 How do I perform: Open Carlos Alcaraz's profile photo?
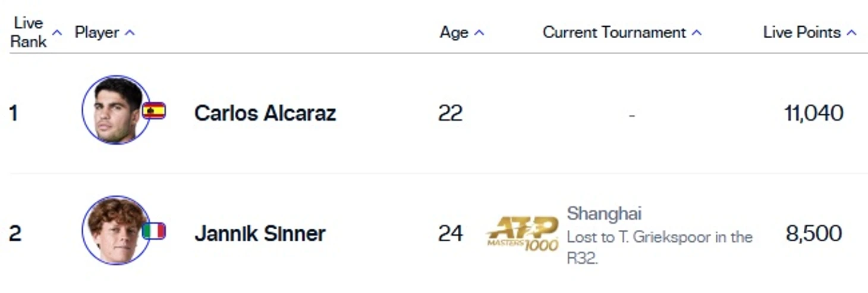coord(116,110)
